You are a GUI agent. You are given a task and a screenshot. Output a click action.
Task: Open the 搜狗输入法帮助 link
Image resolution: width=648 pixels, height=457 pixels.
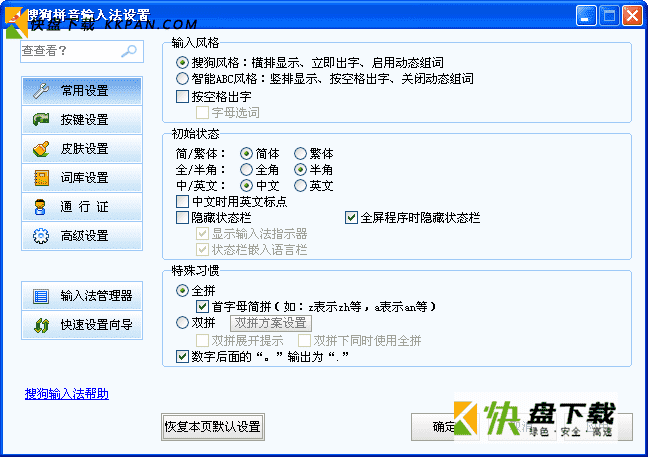pyautogui.click(x=67, y=394)
